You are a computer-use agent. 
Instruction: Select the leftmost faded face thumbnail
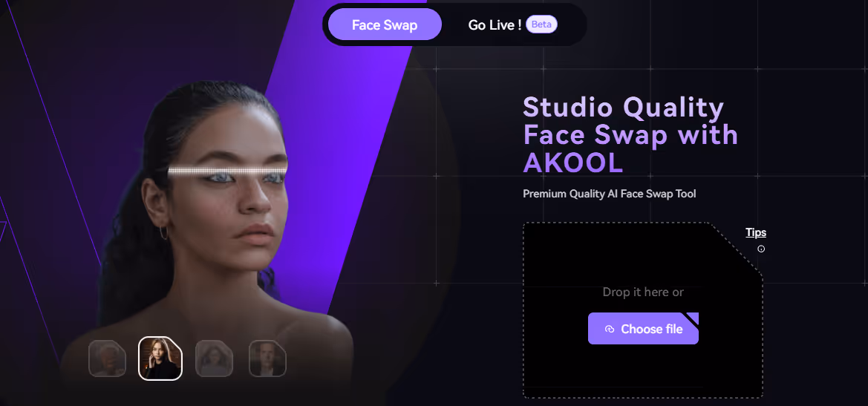(x=108, y=358)
